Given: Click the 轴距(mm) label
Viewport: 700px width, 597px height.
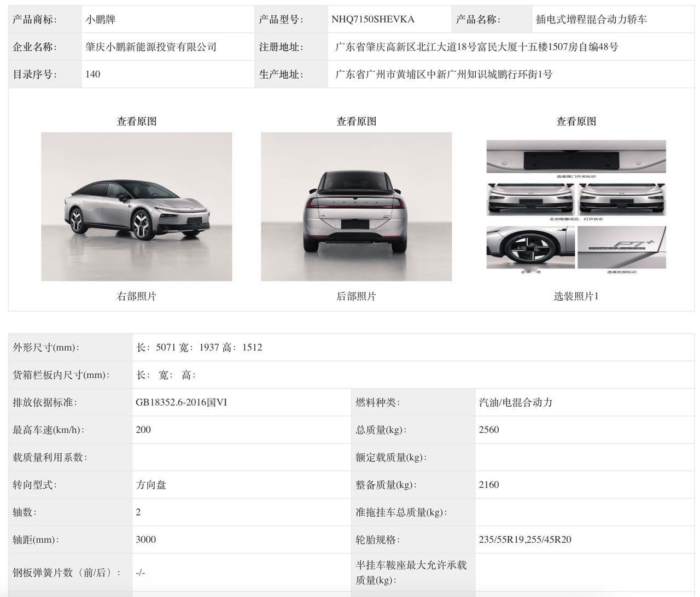Looking at the screenshot, I should coord(36,540).
